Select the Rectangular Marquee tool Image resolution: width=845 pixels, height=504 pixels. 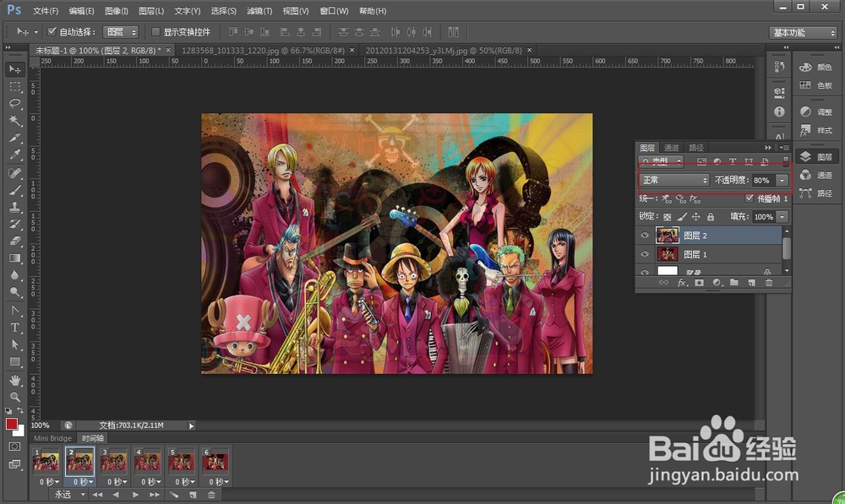(14, 86)
